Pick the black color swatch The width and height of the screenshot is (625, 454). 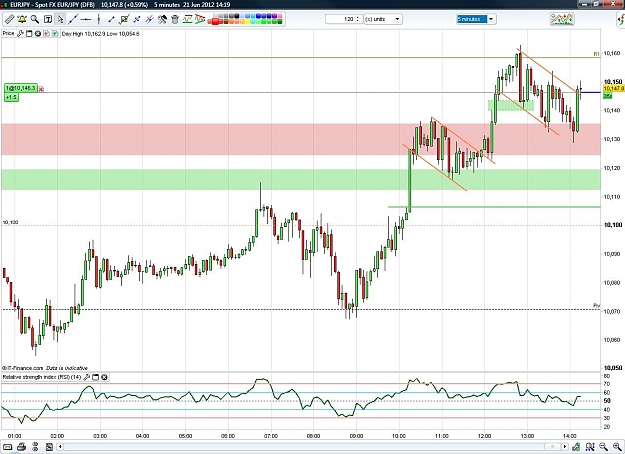(x=237, y=16)
